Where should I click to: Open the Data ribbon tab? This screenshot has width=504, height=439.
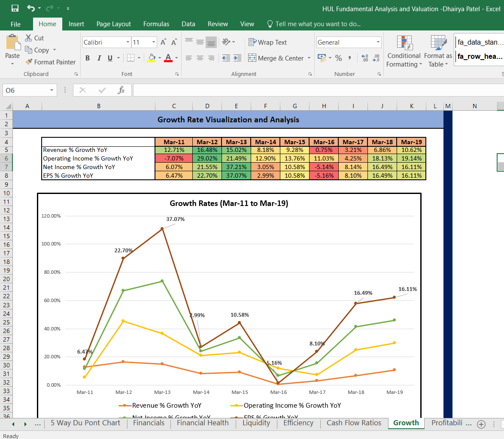[188, 24]
